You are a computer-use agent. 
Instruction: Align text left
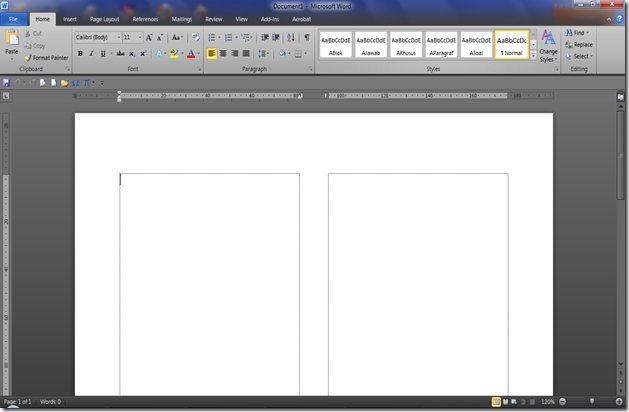click(212, 53)
